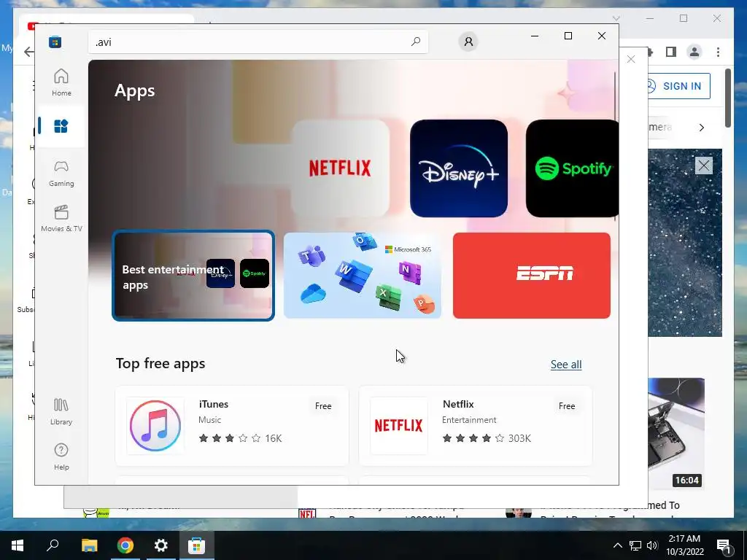Screen dimensions: 747x560
Task: Click the Chrome page vertical scrollbar
Action: pos(727,98)
